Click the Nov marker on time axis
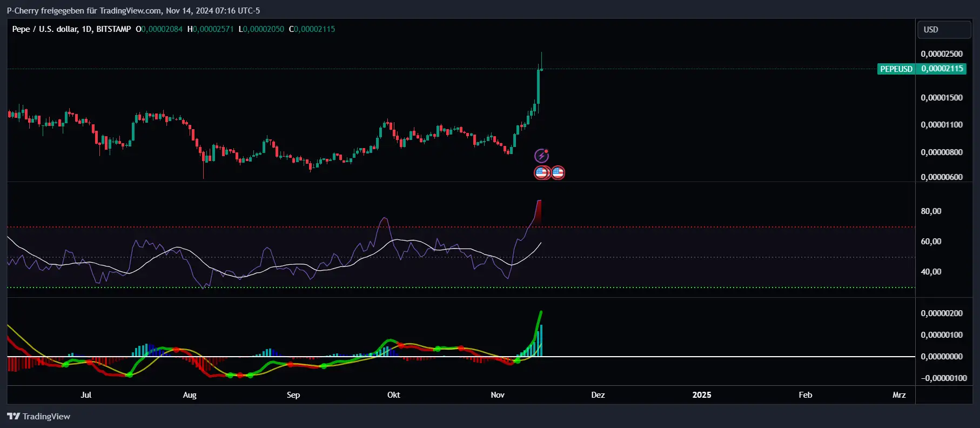This screenshot has width=980, height=428. [x=498, y=395]
